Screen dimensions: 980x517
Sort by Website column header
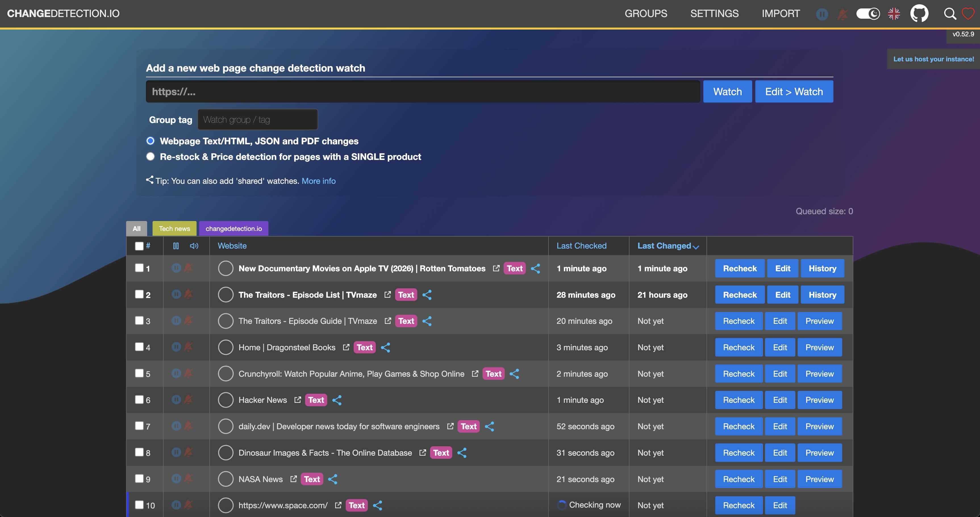(232, 246)
